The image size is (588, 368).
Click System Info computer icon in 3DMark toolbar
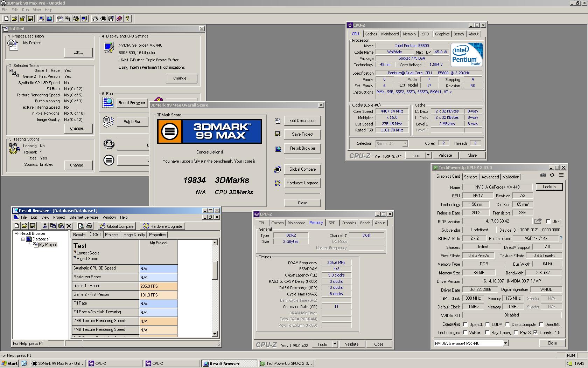point(42,19)
